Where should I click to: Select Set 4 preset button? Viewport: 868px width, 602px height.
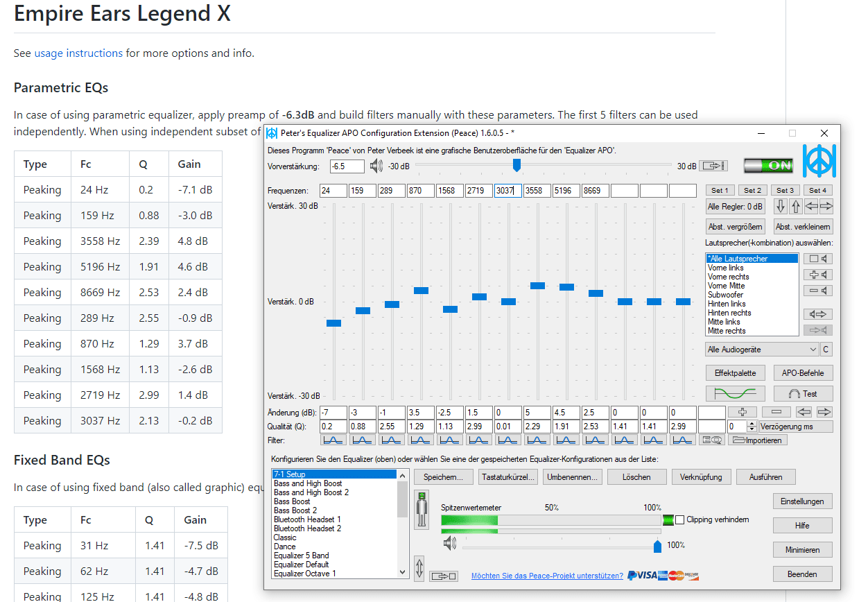[x=818, y=190]
